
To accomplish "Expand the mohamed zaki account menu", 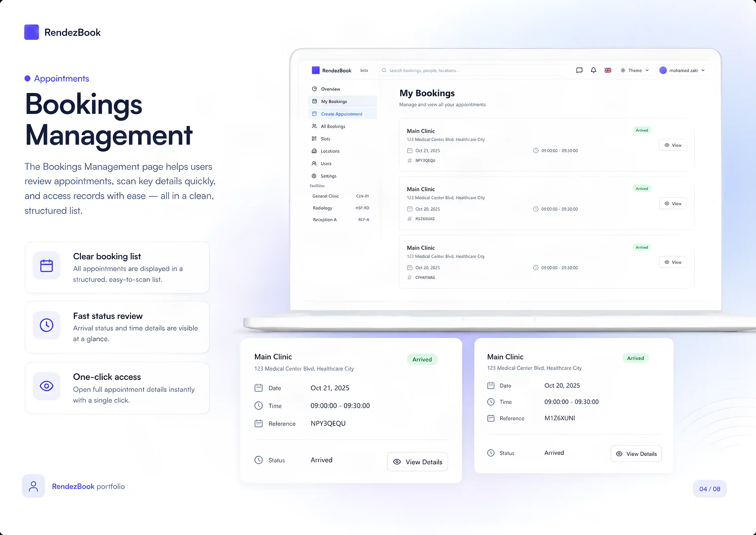I will (682, 70).
